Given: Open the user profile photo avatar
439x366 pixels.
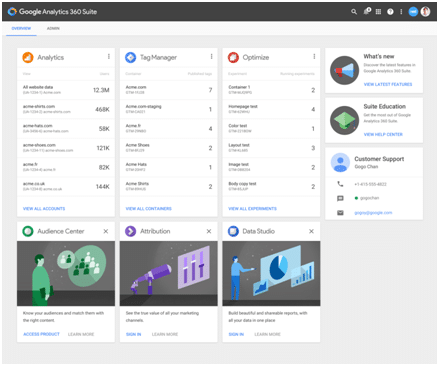Looking at the screenshot, I should [x=425, y=12].
